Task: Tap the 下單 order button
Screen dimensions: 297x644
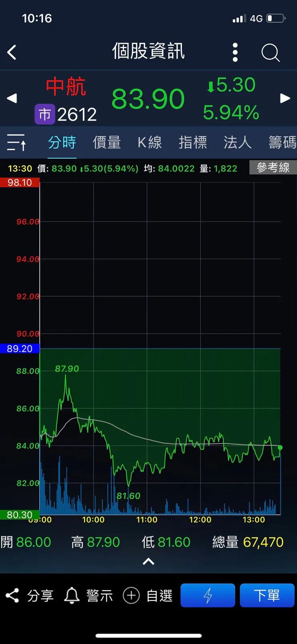Action: coord(267,595)
